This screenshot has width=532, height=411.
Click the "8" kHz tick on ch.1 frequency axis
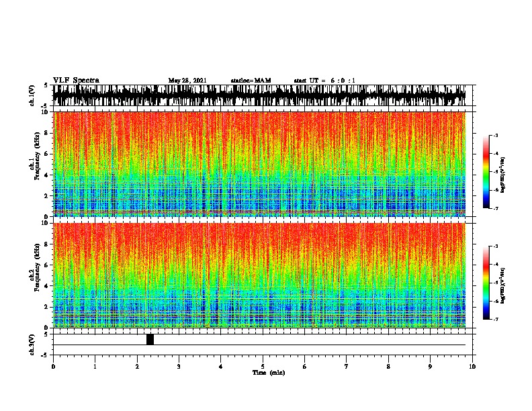pos(47,133)
